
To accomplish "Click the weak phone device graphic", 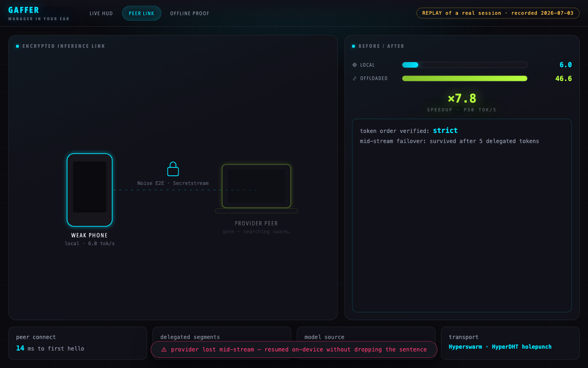I will tap(90, 190).
